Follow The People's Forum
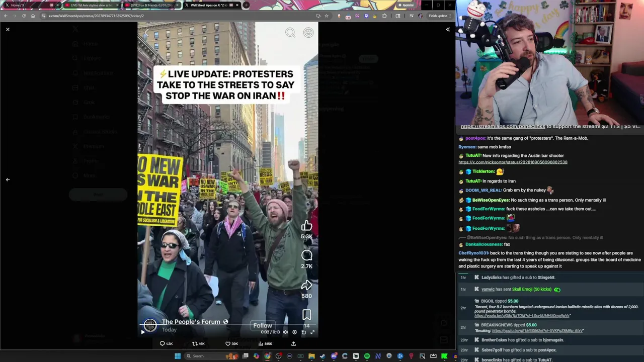The image size is (644, 362). 262,325
